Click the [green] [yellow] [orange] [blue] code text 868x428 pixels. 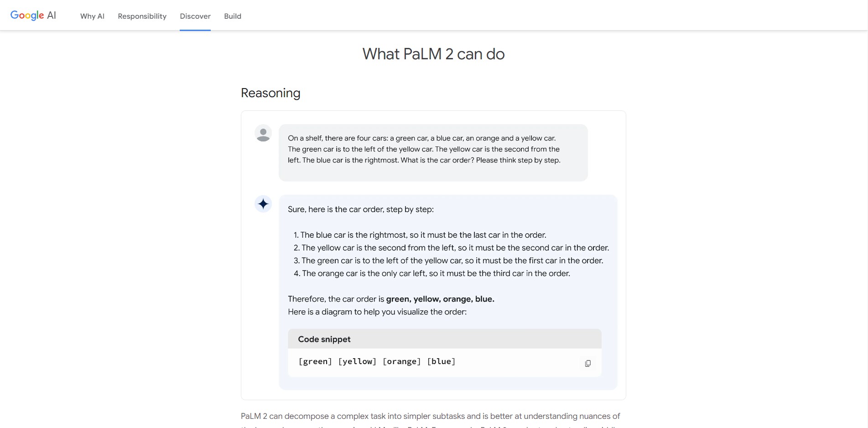click(377, 361)
